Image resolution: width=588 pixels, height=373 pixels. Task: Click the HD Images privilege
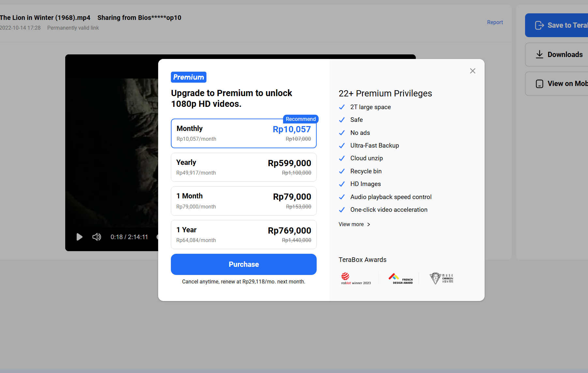coord(366,184)
